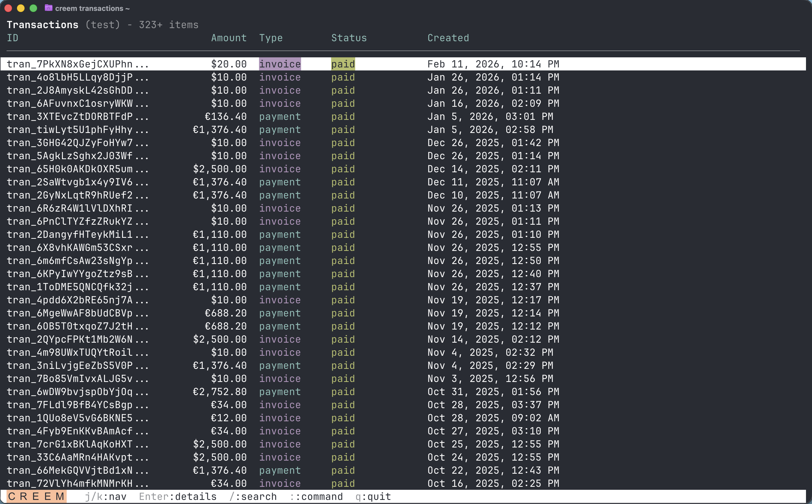This screenshot has height=504, width=812.
Task: Select transaction tran_3niLvjgEeZbS5V0P
Action: point(403,366)
